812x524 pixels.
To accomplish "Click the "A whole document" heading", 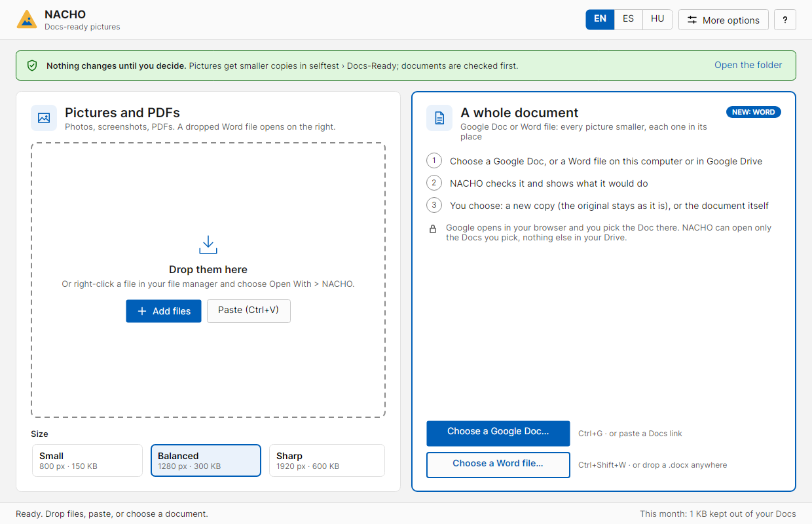I will pos(519,113).
